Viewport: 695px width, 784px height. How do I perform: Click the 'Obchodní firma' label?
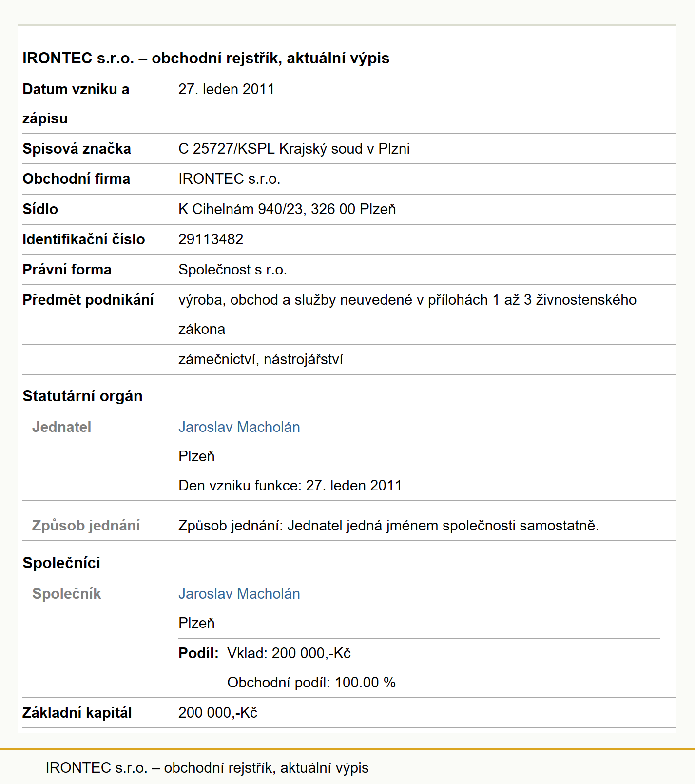pyautogui.click(x=77, y=179)
